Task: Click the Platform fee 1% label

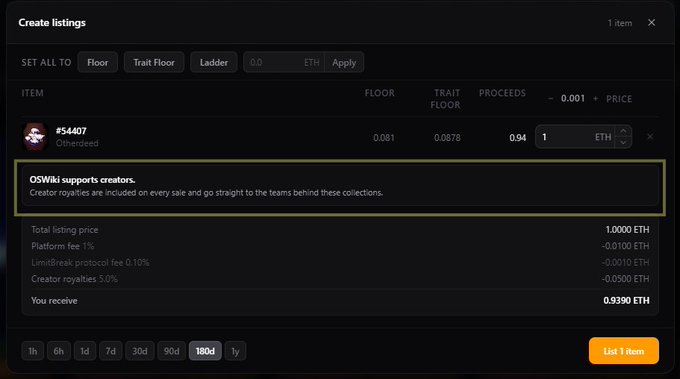Action: pyautogui.click(x=62, y=246)
